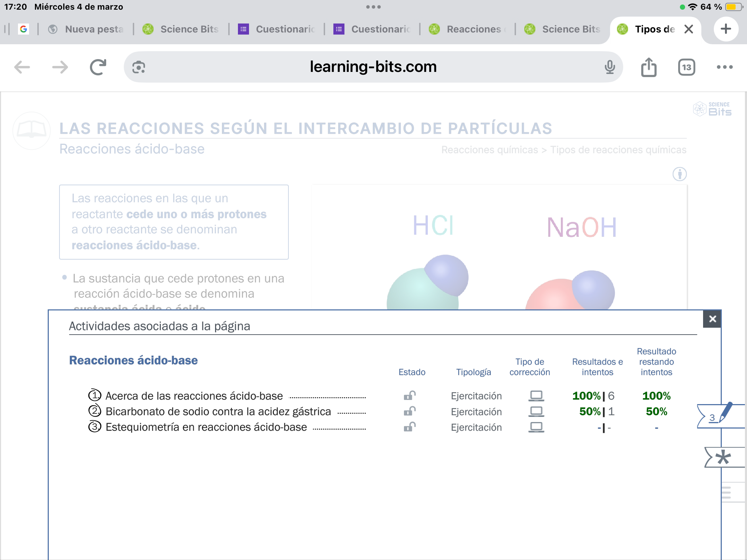The width and height of the screenshot is (747, 560).
Task: Close the activities panel with X
Action: tap(712, 319)
